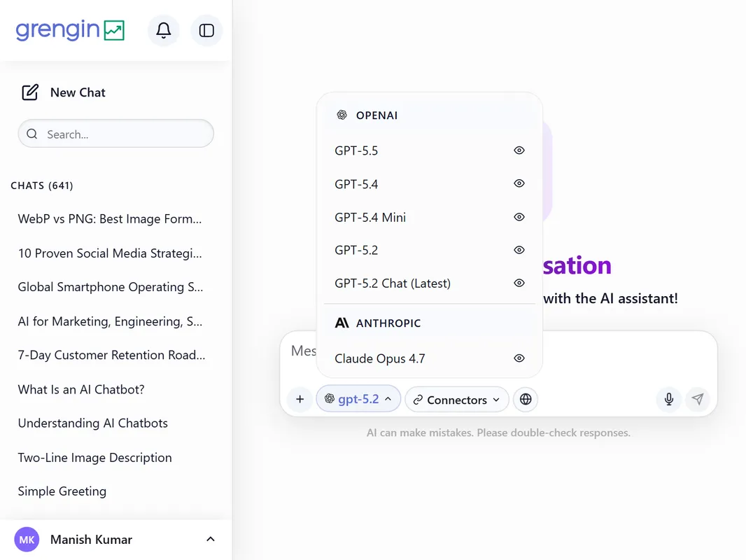Click the link icon in Connectors button
Image resolution: width=746 pixels, height=560 pixels.
point(418,400)
